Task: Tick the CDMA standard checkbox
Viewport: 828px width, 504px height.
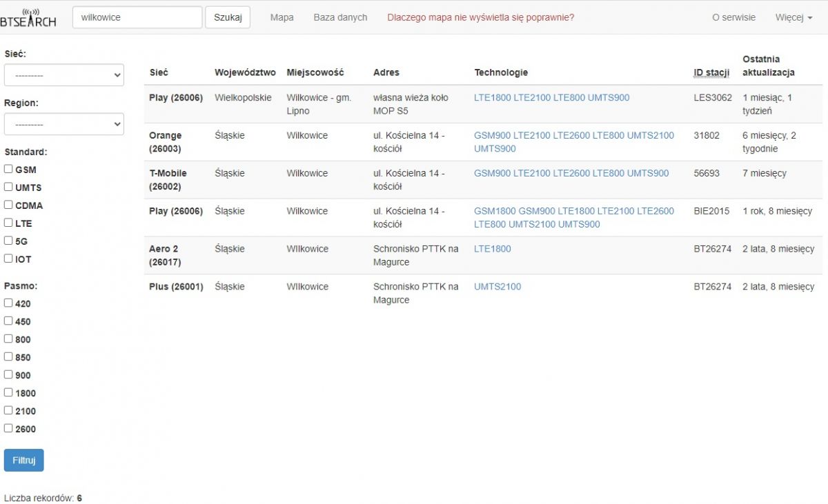Action: (x=8, y=205)
